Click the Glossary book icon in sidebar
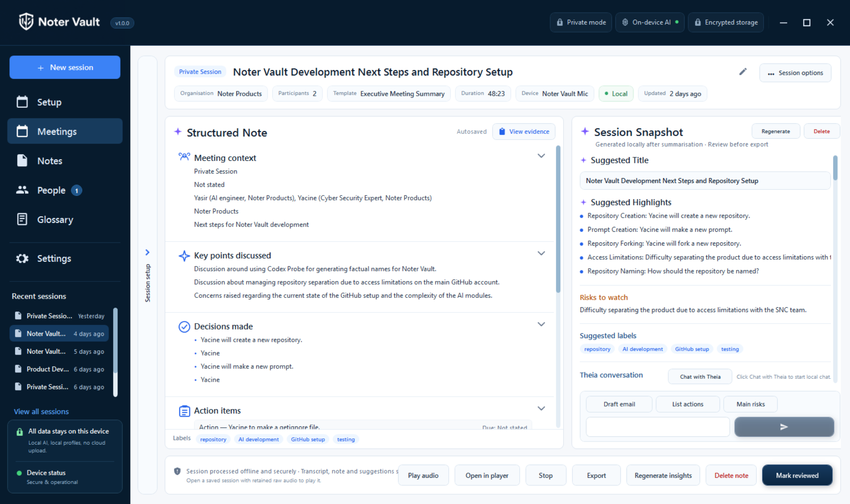 [x=22, y=219]
